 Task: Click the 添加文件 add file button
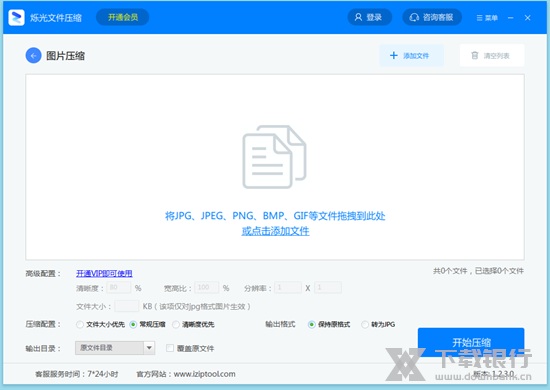click(411, 55)
